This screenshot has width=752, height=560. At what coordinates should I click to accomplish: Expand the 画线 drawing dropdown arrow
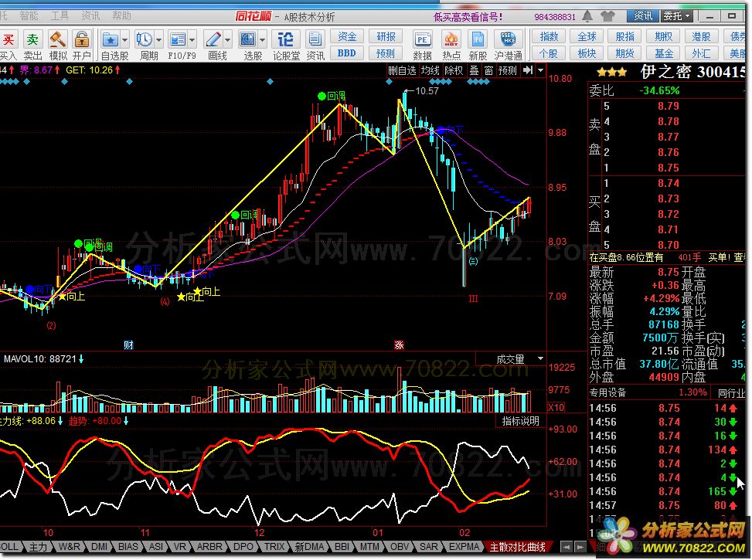pos(227,40)
